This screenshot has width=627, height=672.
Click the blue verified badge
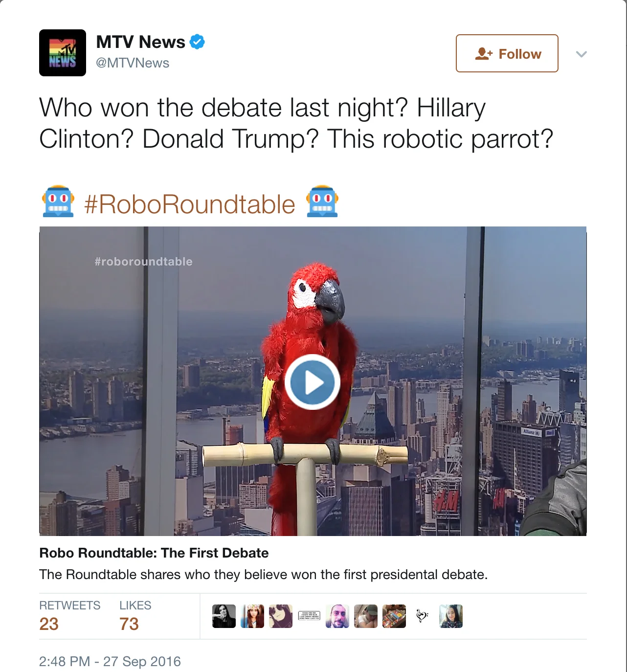coord(197,42)
